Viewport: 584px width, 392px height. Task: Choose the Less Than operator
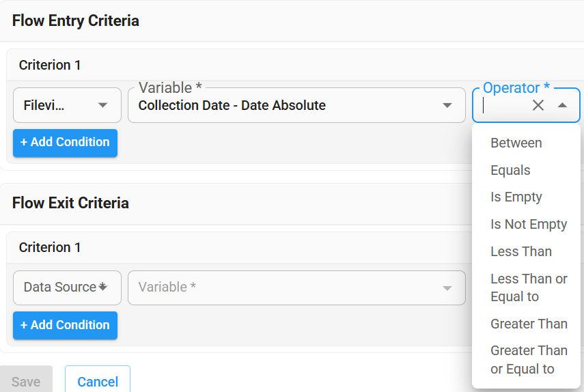[x=521, y=251]
